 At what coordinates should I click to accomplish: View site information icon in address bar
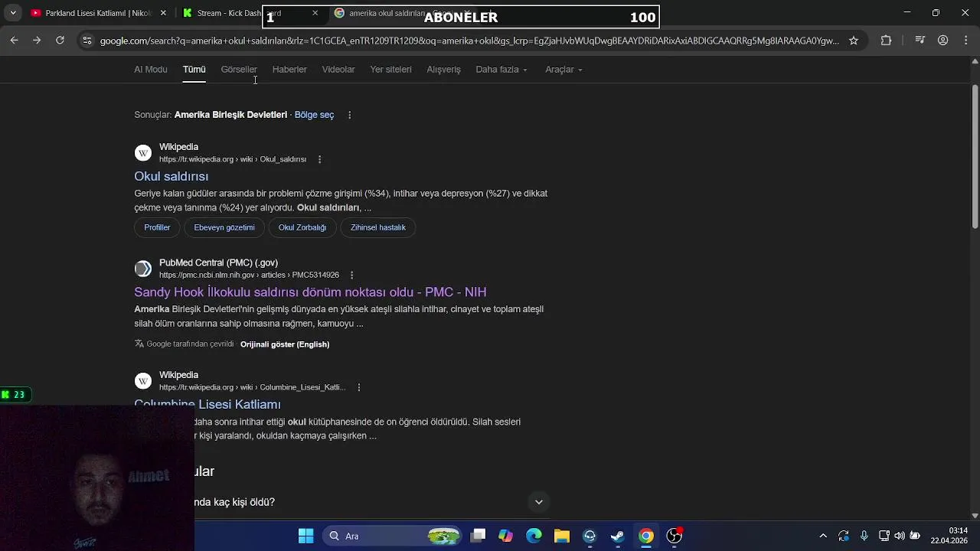pyautogui.click(x=87, y=41)
